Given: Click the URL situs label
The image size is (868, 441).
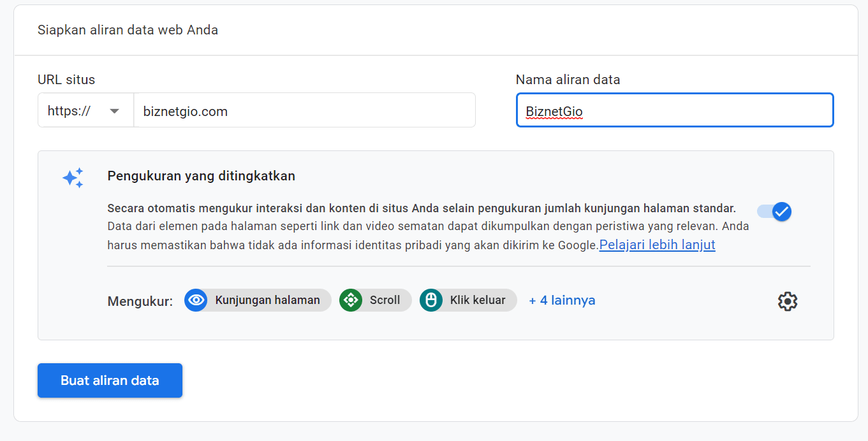Looking at the screenshot, I should (x=66, y=80).
